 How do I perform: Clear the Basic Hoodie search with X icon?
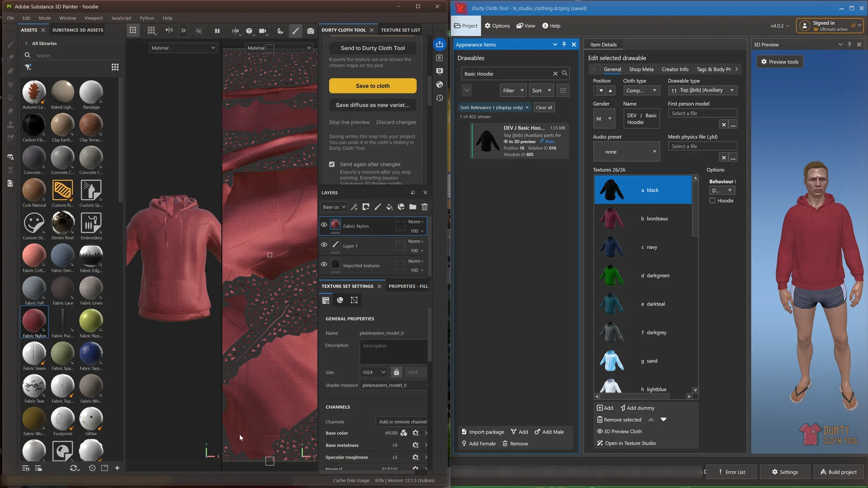555,74
